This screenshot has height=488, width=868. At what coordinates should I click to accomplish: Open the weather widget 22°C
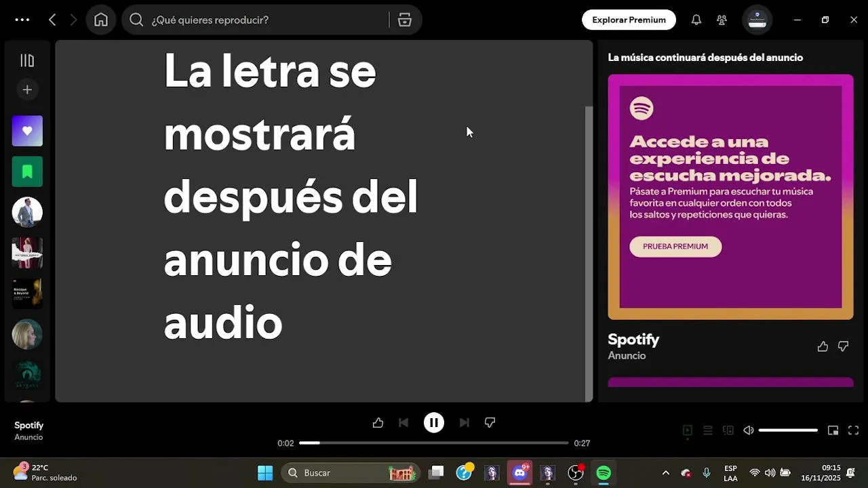point(45,472)
